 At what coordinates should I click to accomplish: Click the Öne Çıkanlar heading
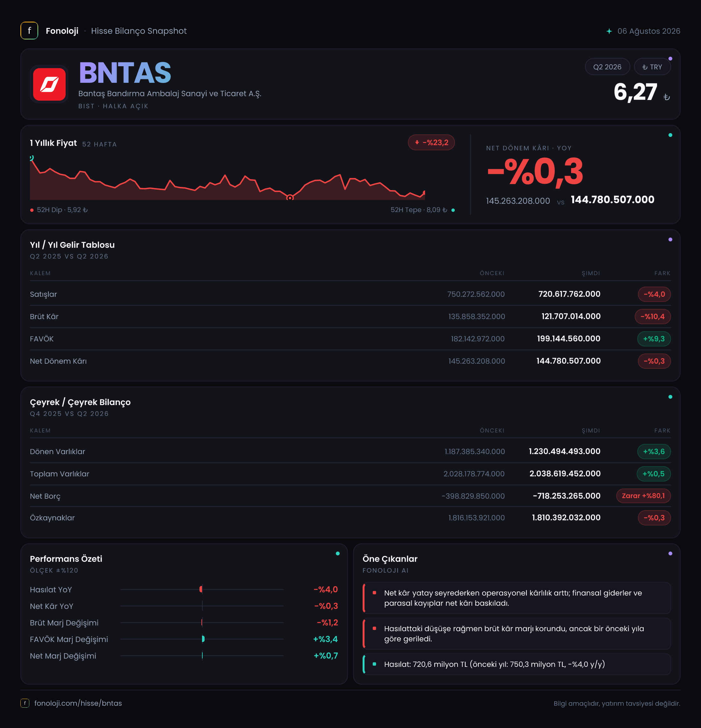[x=390, y=559]
